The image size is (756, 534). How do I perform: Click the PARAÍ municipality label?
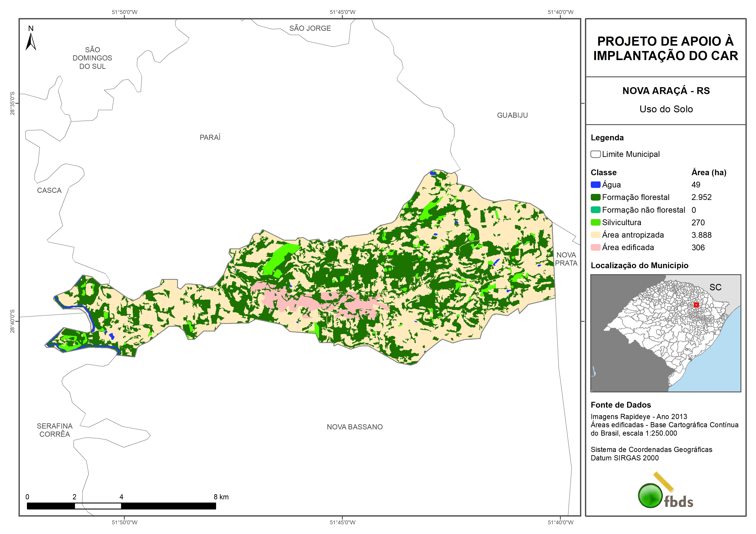pos(210,138)
